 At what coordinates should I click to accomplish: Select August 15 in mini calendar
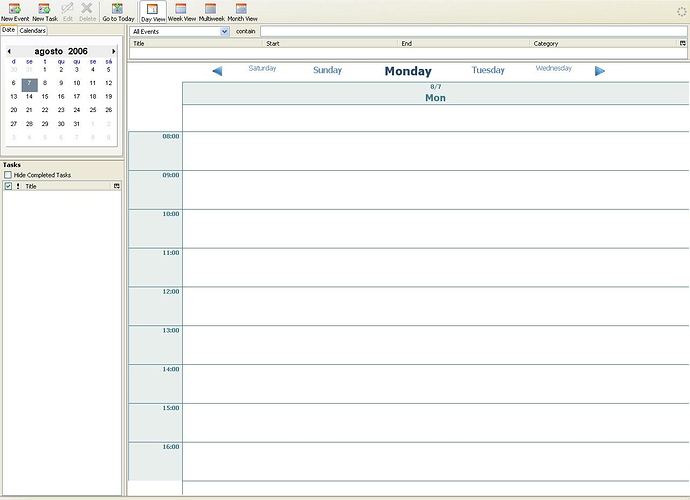click(45, 96)
